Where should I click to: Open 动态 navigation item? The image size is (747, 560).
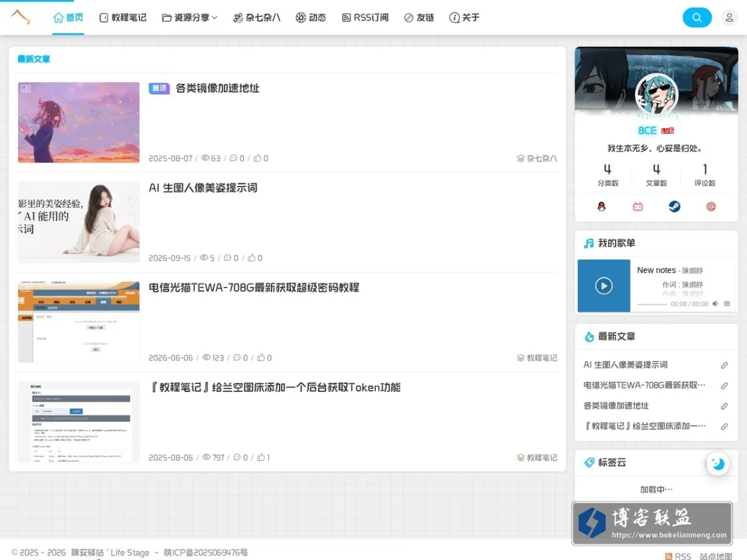click(x=311, y=17)
